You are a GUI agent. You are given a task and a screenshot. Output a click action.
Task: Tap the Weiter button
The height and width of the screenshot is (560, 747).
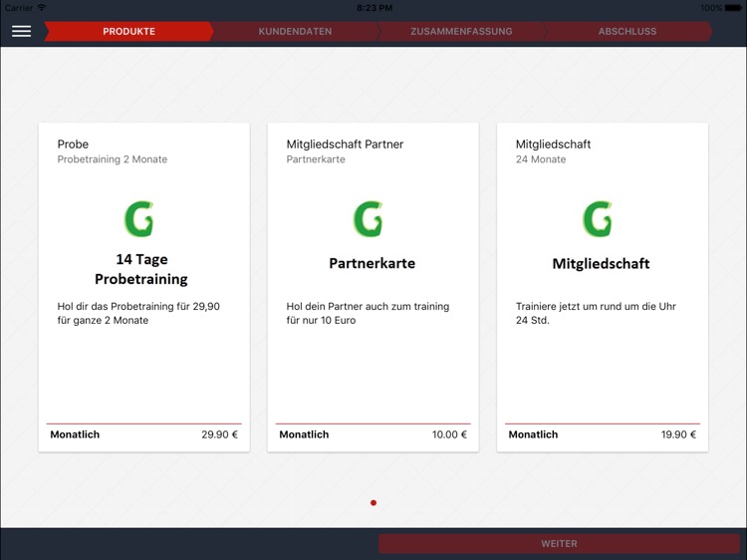coord(559,544)
